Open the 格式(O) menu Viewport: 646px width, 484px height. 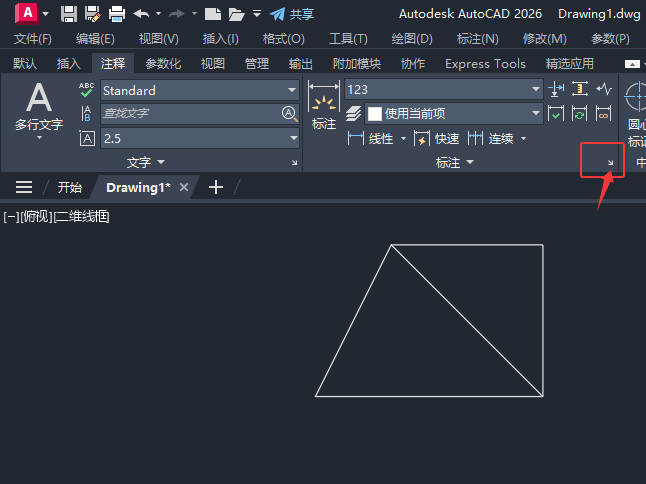[x=284, y=39]
